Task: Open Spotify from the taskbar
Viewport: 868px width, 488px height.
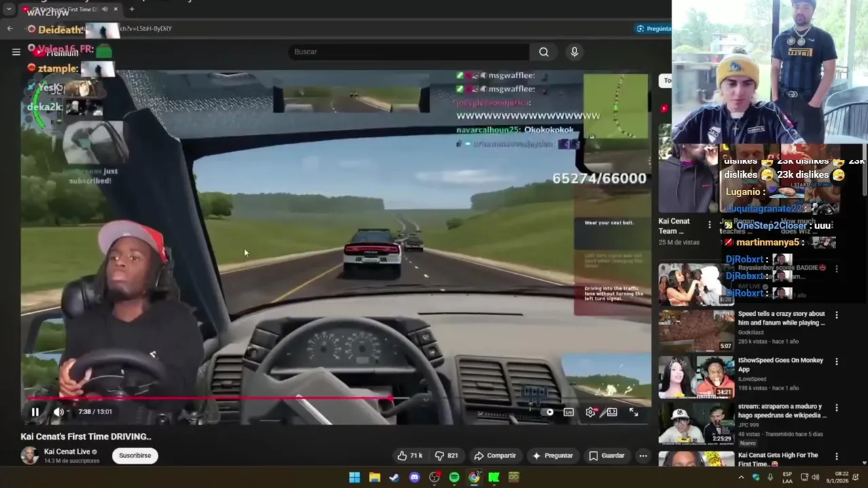Action: (x=454, y=477)
